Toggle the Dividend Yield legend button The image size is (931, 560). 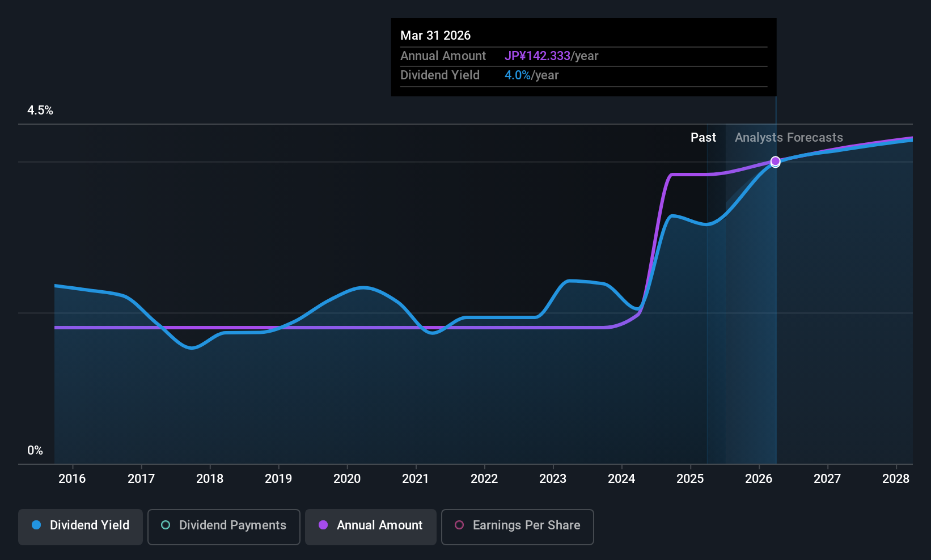point(81,527)
